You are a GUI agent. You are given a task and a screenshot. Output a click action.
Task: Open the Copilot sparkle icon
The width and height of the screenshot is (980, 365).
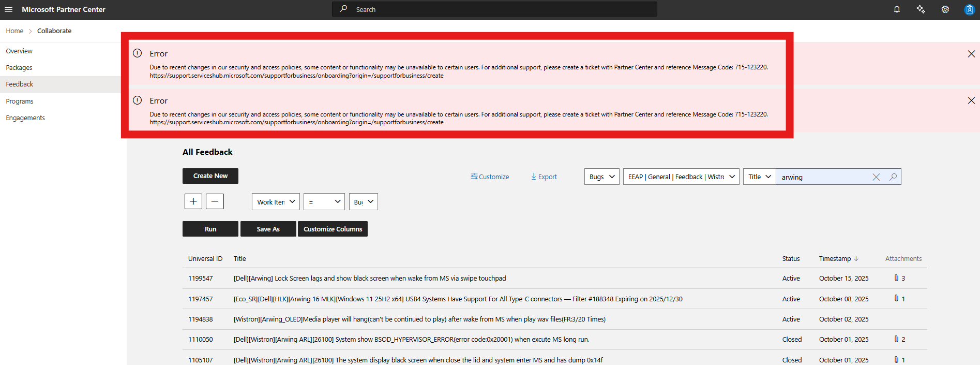click(x=921, y=9)
